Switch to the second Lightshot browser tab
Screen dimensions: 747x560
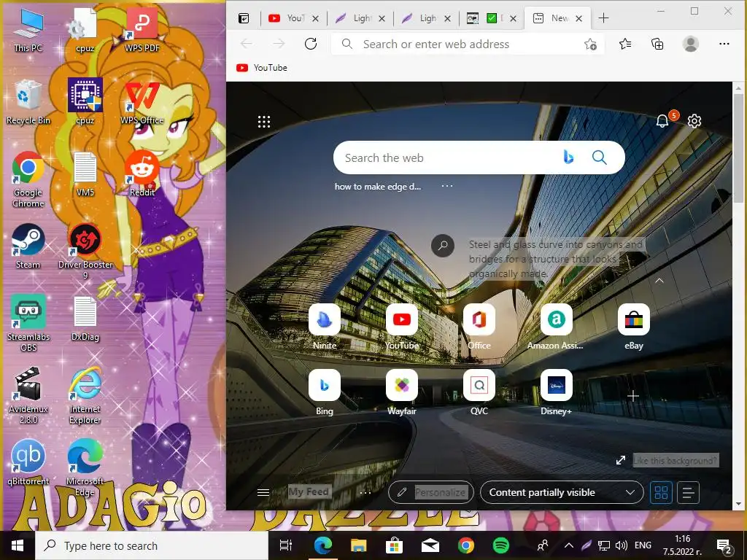tap(426, 18)
